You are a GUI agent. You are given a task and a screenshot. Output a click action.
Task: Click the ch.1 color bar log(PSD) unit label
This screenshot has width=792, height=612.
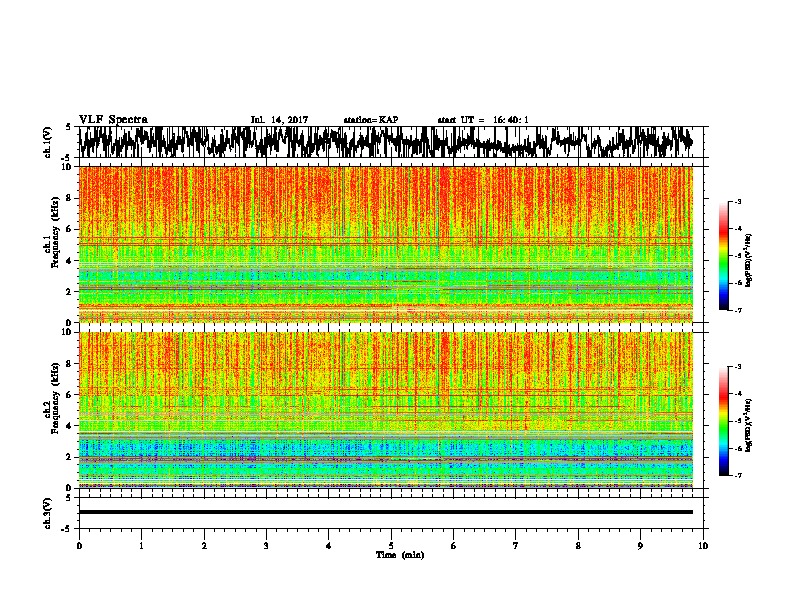[x=748, y=261]
